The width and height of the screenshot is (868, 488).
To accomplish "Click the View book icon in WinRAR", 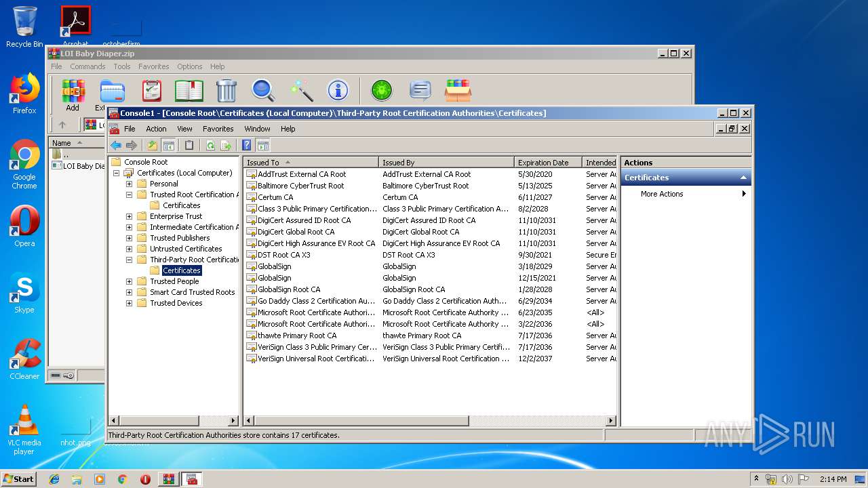I will pyautogui.click(x=189, y=90).
